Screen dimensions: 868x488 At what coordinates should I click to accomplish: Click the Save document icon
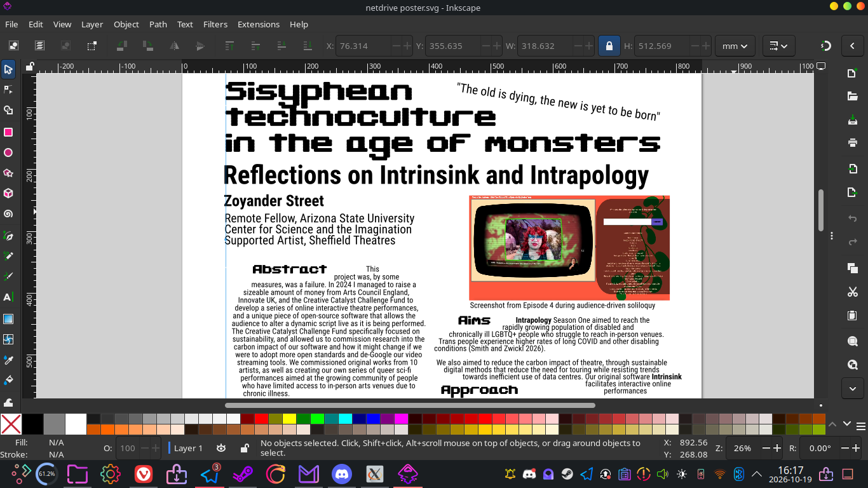pos(852,121)
